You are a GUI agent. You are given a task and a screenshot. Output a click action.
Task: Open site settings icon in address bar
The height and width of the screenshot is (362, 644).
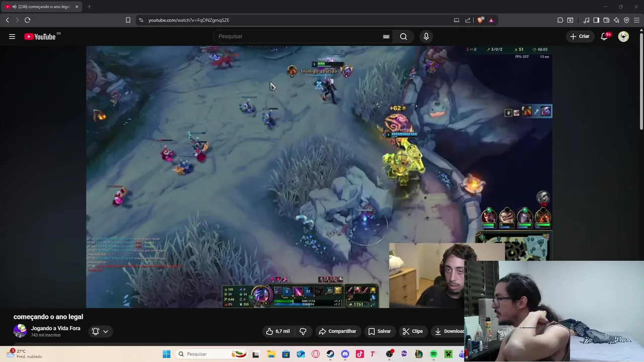[x=141, y=20]
